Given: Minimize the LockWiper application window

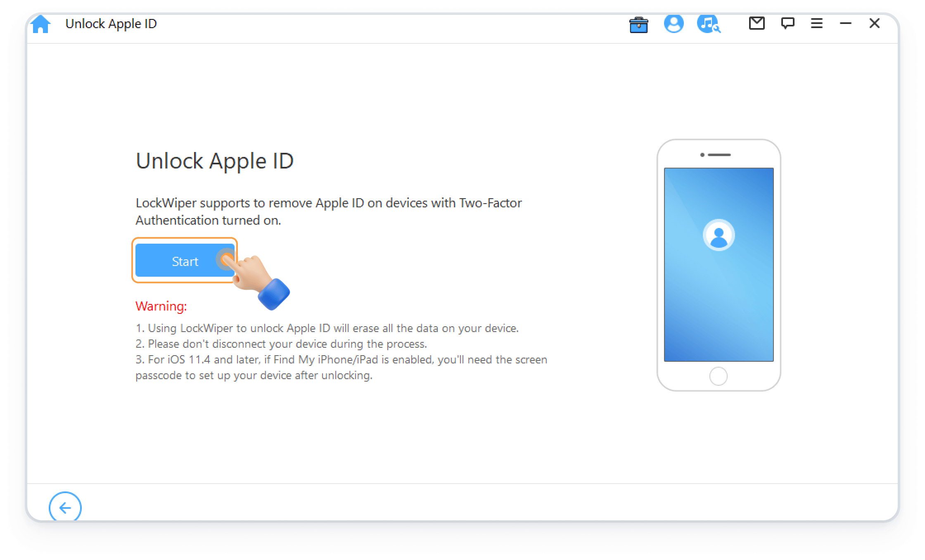Looking at the screenshot, I should coord(846,24).
